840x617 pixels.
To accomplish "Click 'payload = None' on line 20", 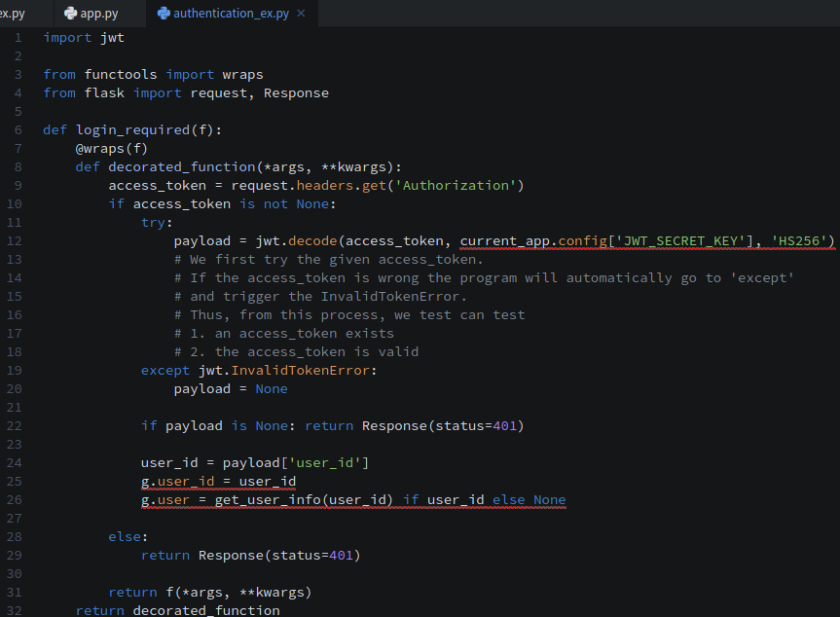I will click(x=231, y=389).
